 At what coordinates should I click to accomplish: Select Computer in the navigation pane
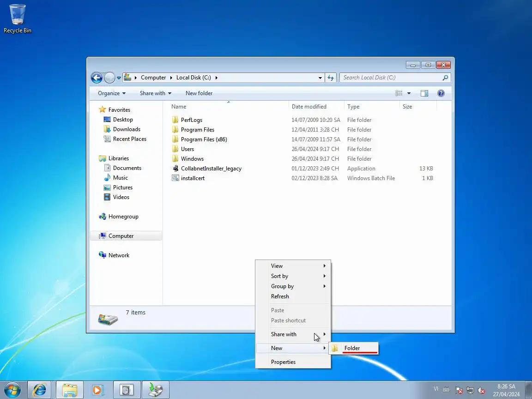121,236
